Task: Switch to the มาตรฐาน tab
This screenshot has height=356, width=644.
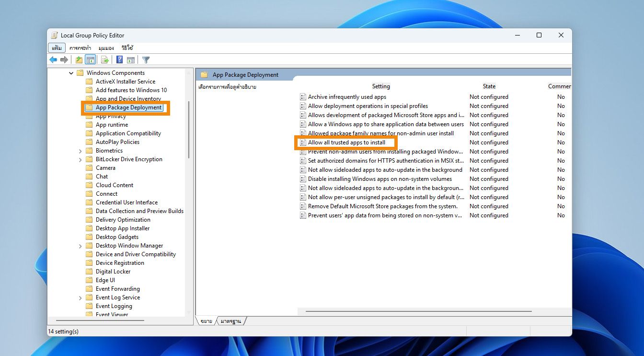Action: 230,321
